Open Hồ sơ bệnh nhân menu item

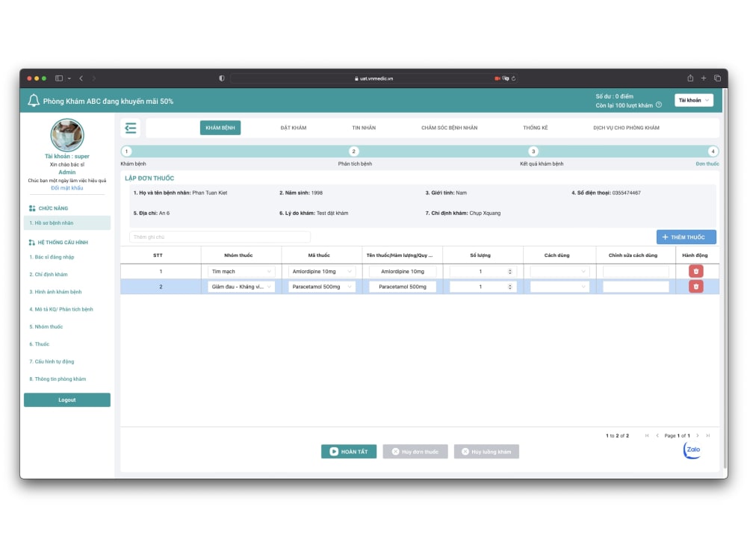pyautogui.click(x=67, y=223)
